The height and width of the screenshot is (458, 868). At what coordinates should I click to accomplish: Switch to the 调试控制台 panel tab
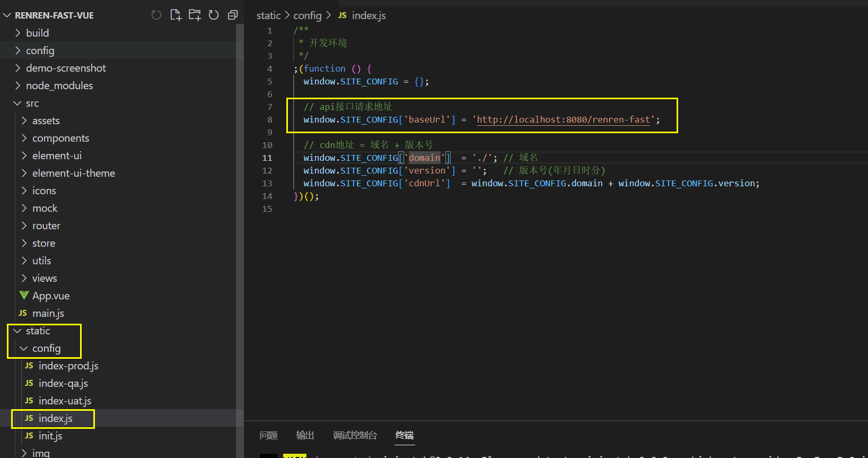click(355, 435)
